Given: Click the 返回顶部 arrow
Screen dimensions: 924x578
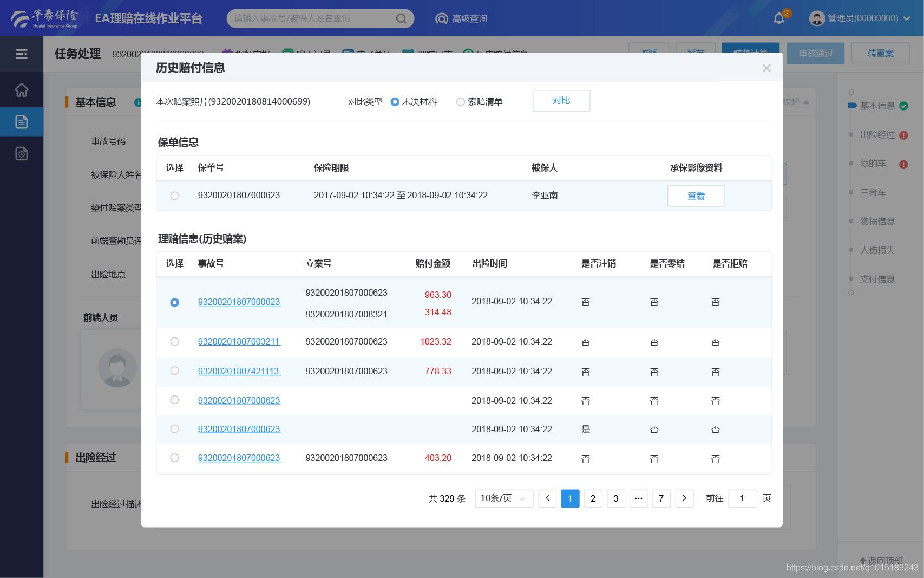Looking at the screenshot, I should [863, 561].
